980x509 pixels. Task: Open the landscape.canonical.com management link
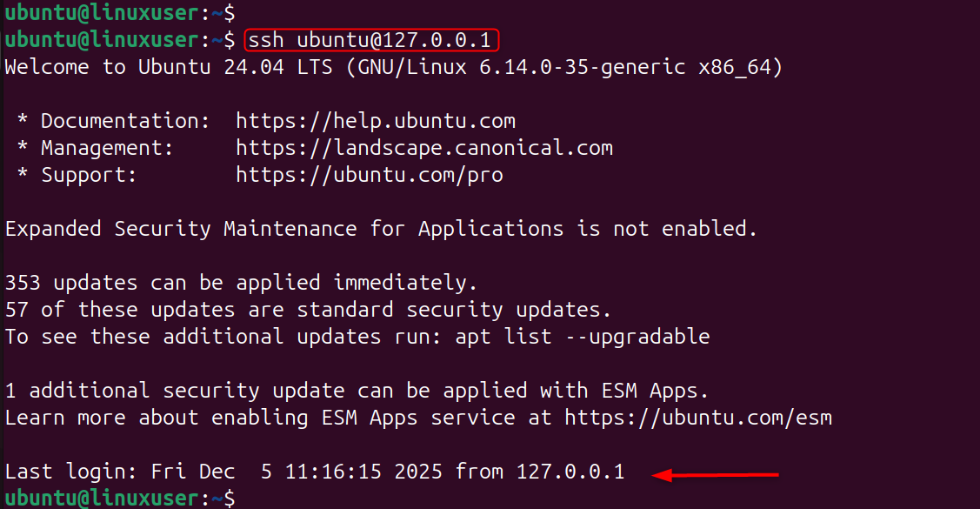pos(424,149)
